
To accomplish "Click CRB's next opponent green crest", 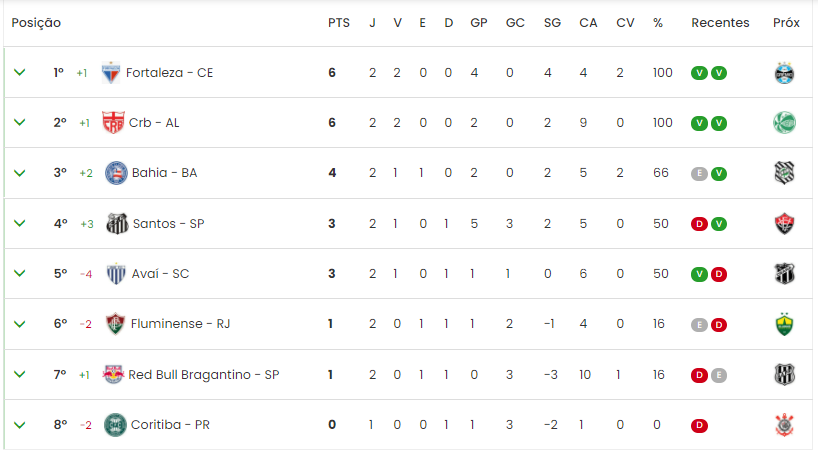I will [784, 123].
